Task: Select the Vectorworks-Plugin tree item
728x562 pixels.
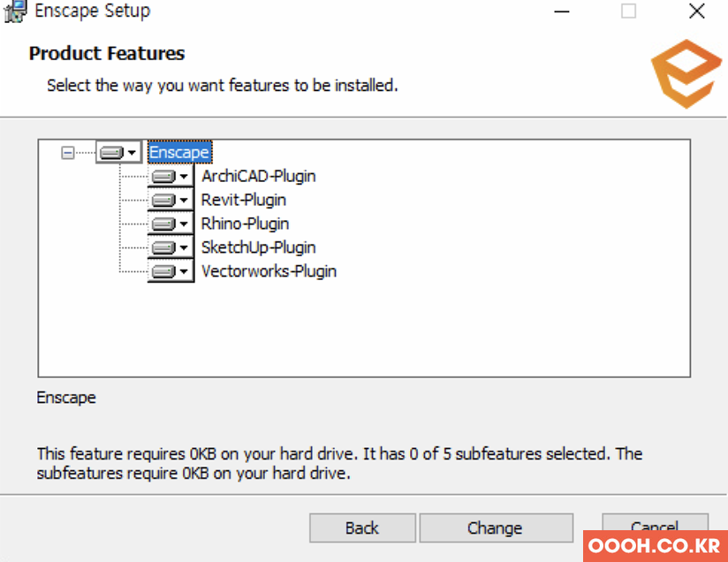Action: tap(269, 271)
